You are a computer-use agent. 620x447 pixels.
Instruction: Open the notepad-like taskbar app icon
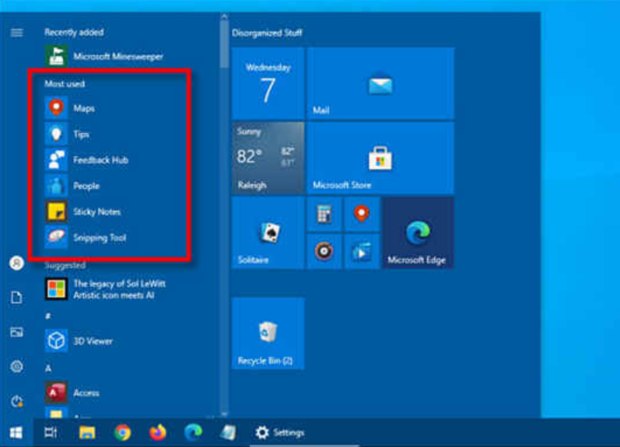229,432
